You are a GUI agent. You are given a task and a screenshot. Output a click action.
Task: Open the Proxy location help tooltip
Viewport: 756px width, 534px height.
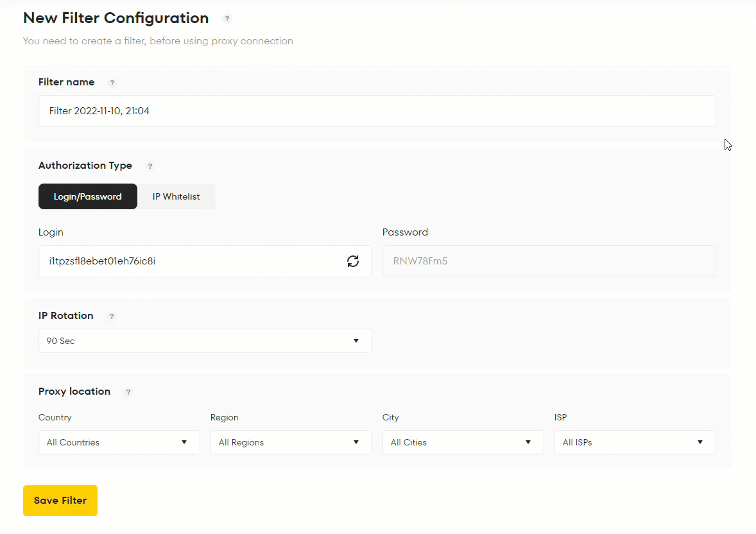[128, 392]
